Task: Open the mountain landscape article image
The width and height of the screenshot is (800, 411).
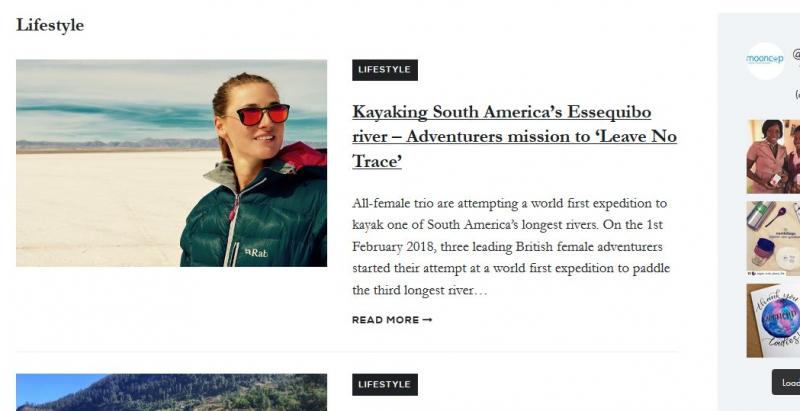Action: coord(171,392)
